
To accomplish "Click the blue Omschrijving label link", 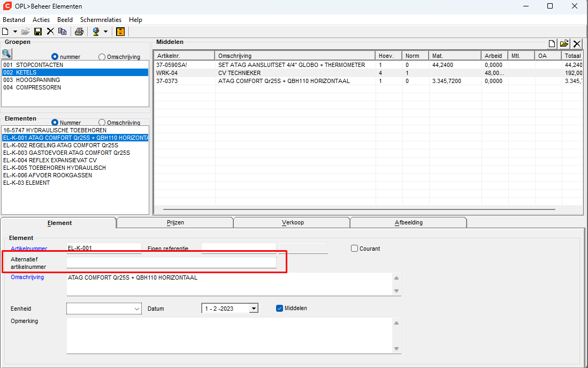I will 27,277.
